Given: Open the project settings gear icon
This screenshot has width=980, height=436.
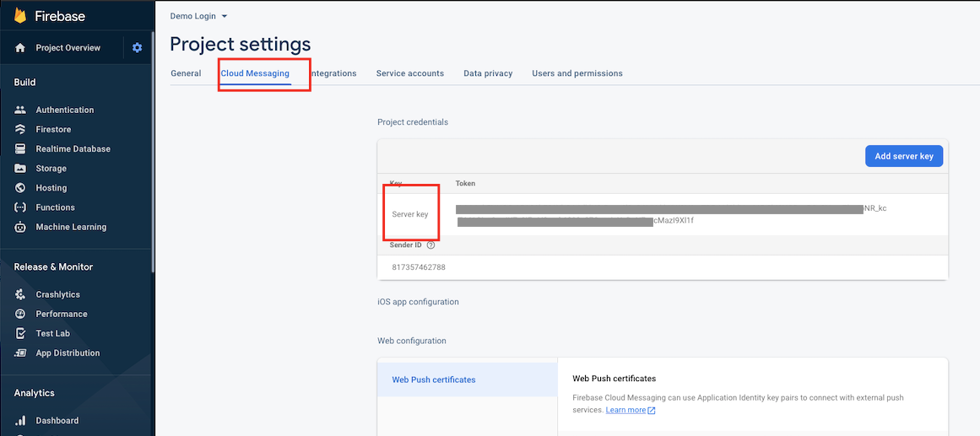Looking at the screenshot, I should [x=138, y=47].
